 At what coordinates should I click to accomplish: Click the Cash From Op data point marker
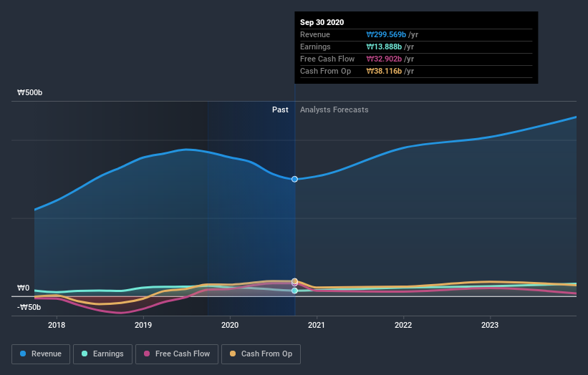295,281
